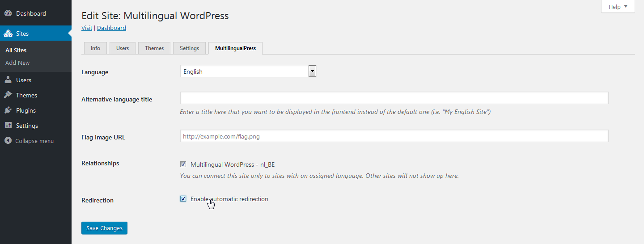This screenshot has height=244, width=644.
Task: Click the Collapse menu arrow icon
Action: 8,141
